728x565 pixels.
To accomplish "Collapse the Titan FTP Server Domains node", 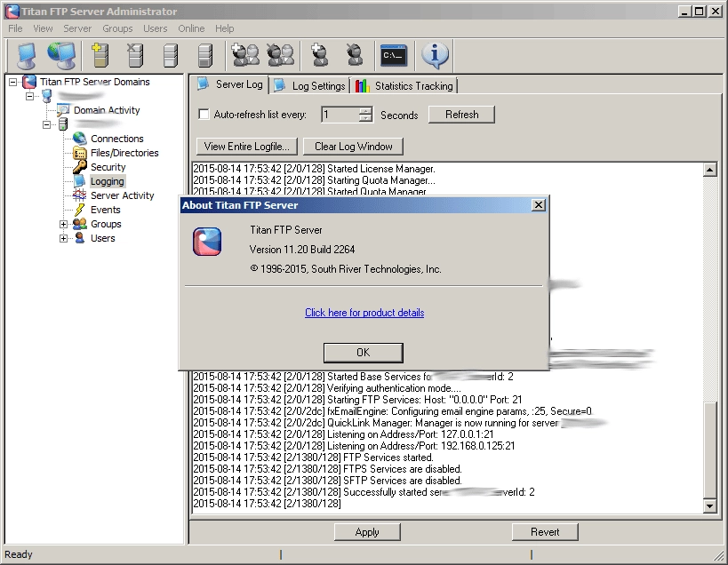I will pyautogui.click(x=13, y=82).
